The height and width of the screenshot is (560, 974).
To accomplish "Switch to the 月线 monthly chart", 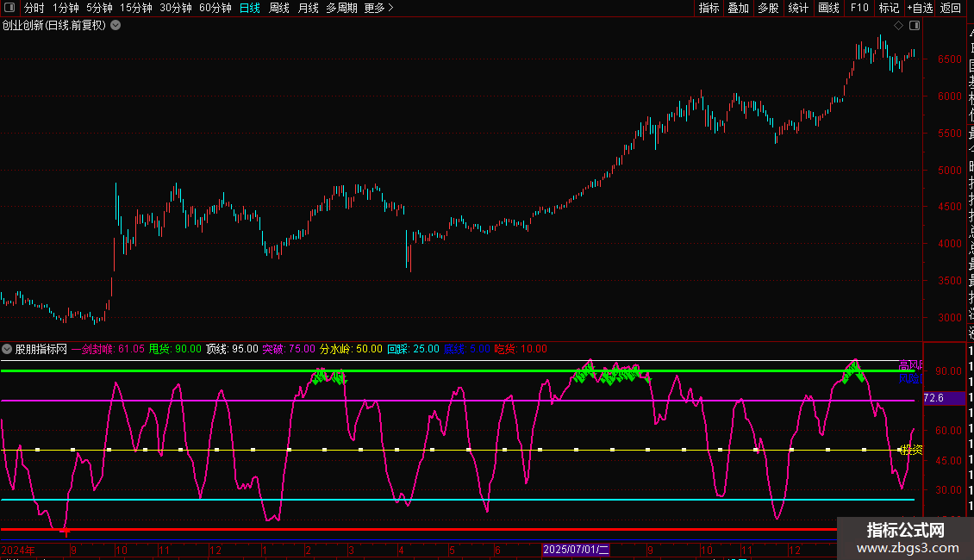I will click(308, 8).
